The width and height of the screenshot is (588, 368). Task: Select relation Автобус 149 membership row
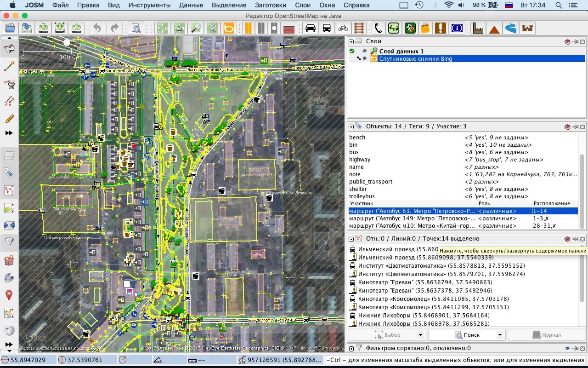pyautogui.click(x=463, y=218)
